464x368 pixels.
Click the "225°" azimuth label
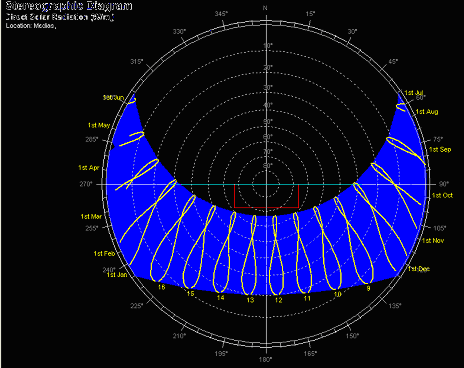(137, 306)
